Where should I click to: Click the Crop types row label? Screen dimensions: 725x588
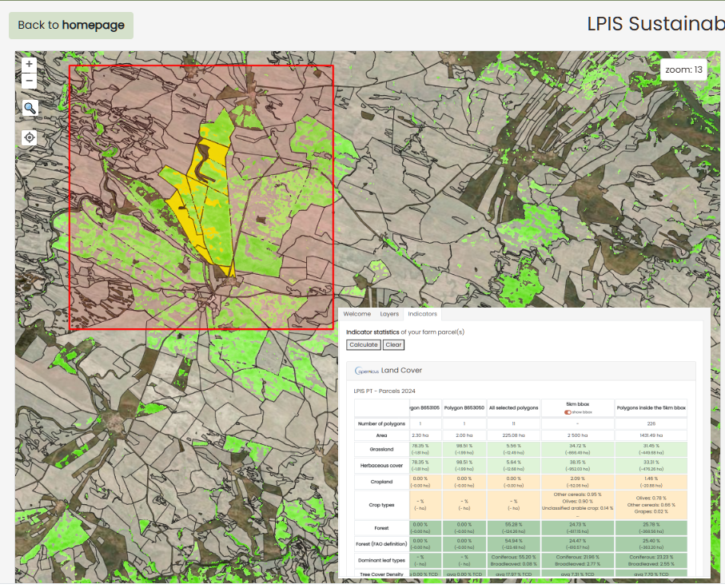[x=381, y=505]
